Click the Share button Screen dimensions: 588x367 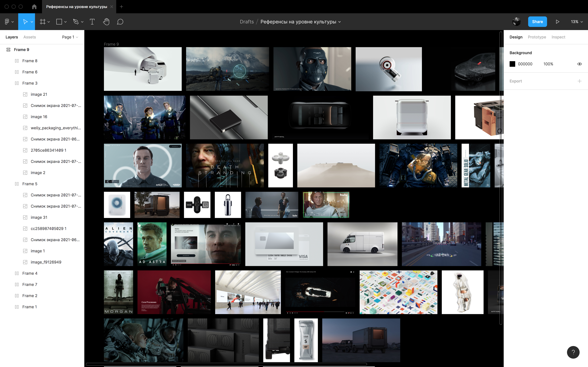pyautogui.click(x=537, y=22)
